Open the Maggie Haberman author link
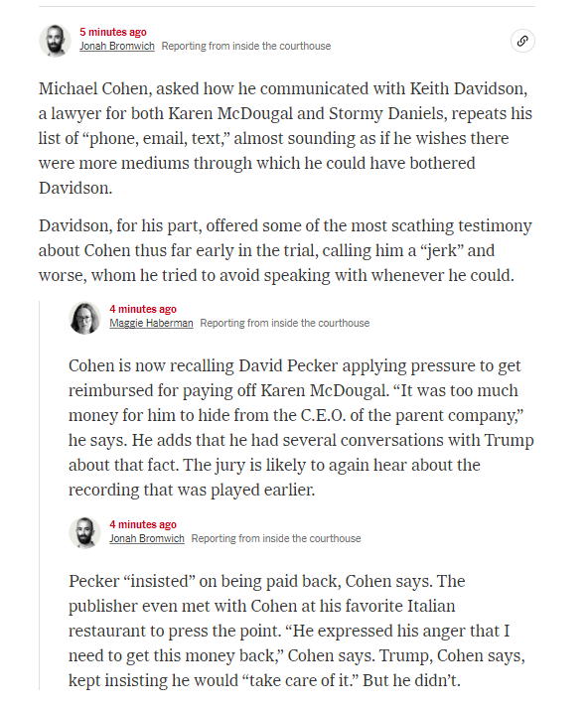 tap(151, 324)
